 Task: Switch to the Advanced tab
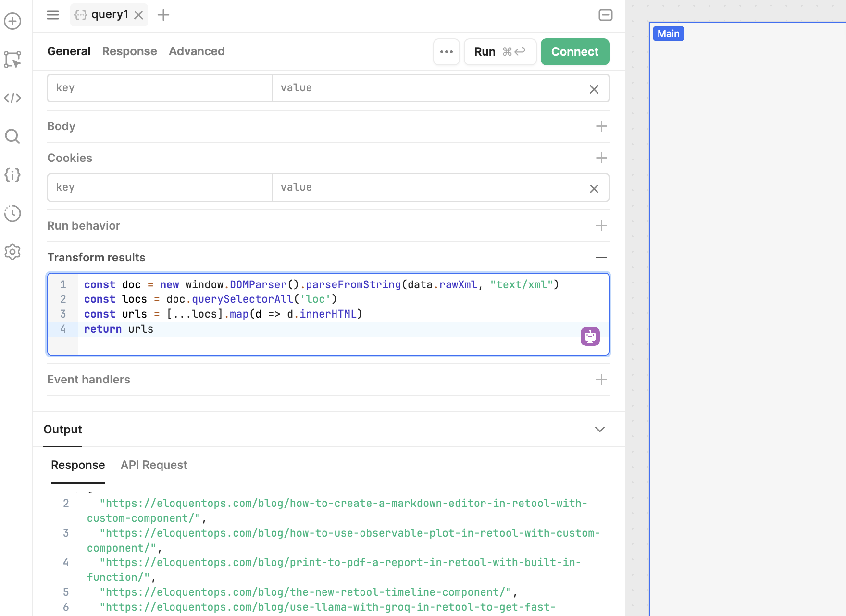[197, 51]
